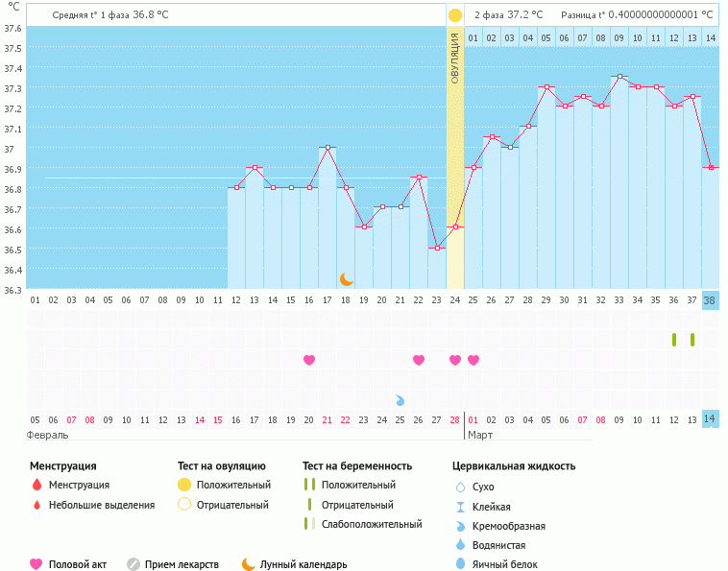Click the highlighted date 14 in March row
This screenshot has height=571, width=728.
tap(710, 419)
